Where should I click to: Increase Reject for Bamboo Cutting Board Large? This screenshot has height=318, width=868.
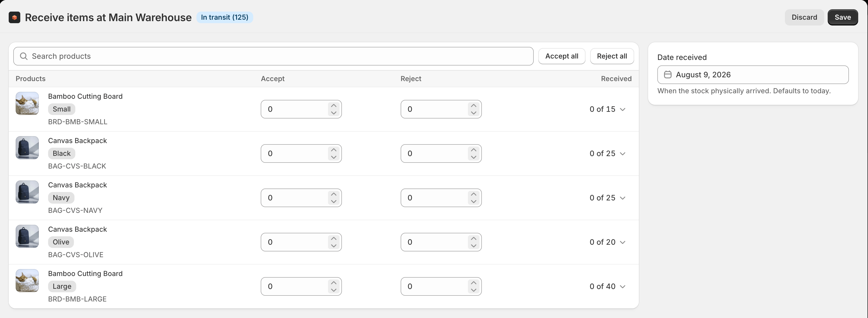point(473,283)
